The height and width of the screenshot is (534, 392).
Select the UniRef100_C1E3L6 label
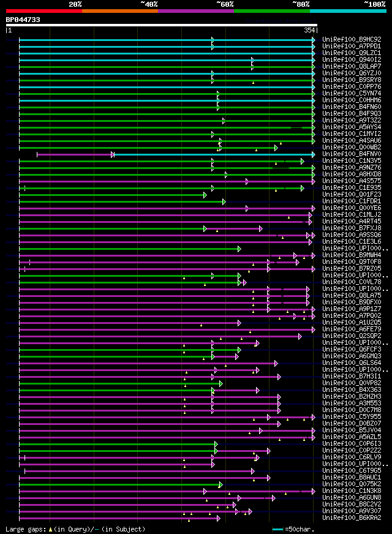(352, 242)
